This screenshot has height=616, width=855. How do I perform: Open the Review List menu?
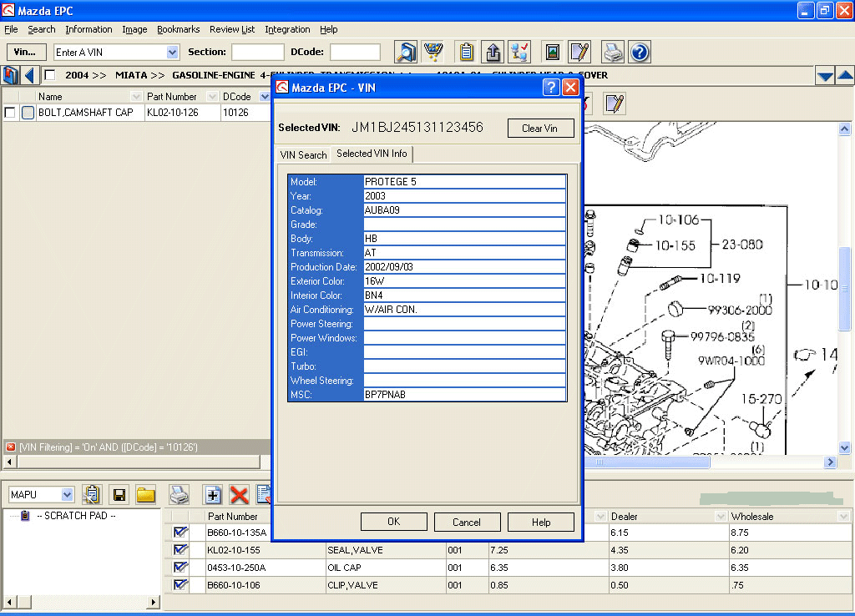pos(232,29)
